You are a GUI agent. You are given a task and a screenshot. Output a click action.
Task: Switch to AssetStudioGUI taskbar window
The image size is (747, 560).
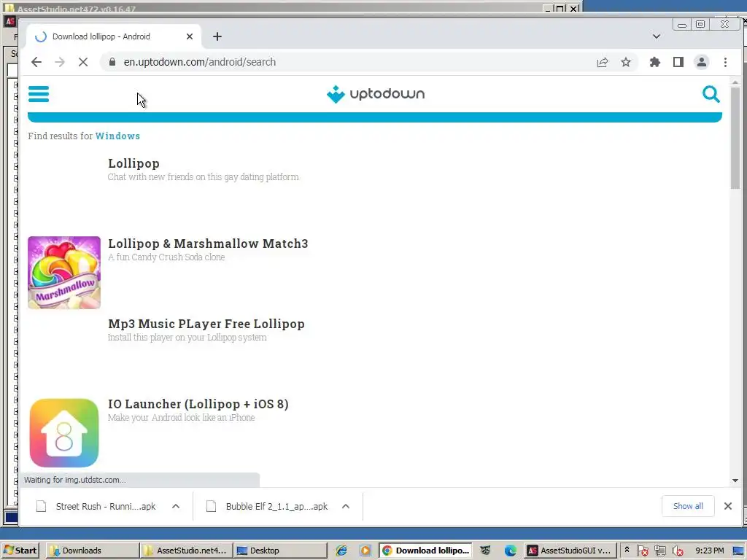pyautogui.click(x=570, y=551)
